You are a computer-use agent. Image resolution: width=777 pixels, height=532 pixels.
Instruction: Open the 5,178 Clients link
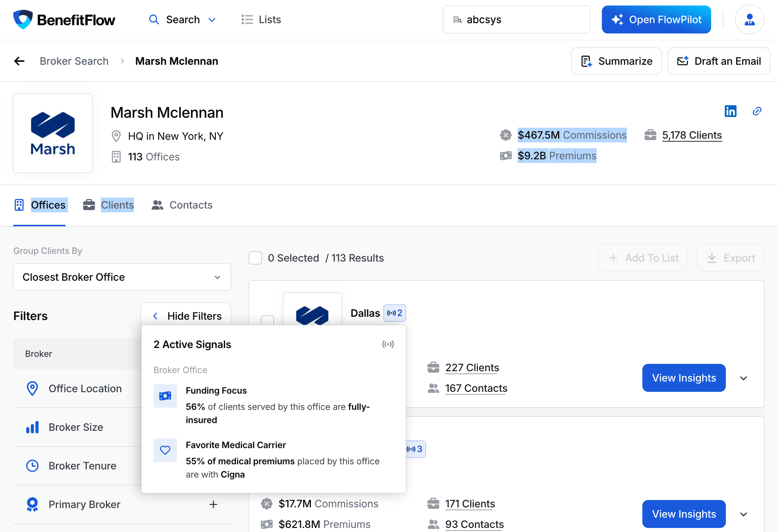[692, 135]
